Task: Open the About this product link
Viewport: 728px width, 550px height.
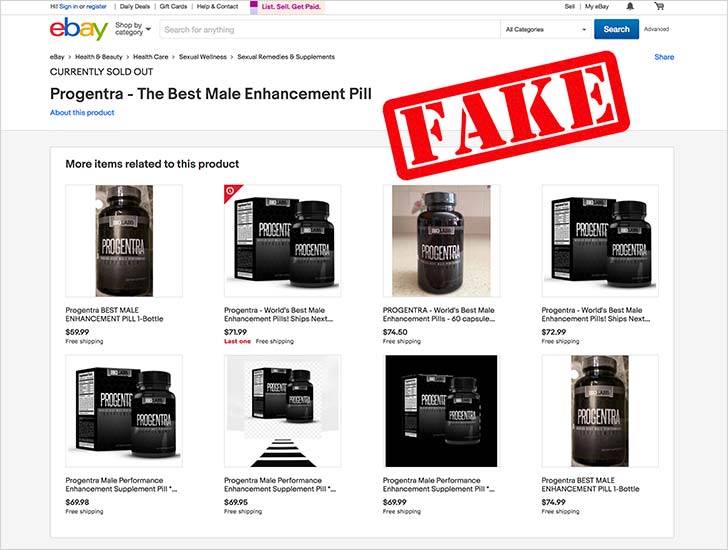Action: pos(82,112)
